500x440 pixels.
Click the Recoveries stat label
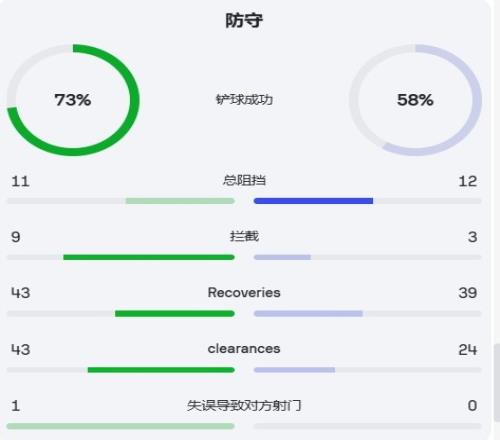click(244, 293)
